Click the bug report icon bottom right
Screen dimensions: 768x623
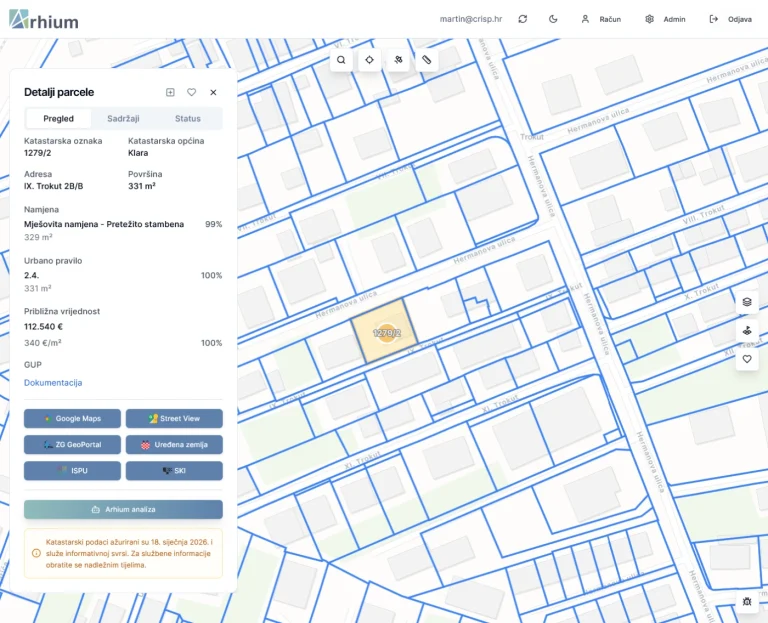[x=747, y=601]
